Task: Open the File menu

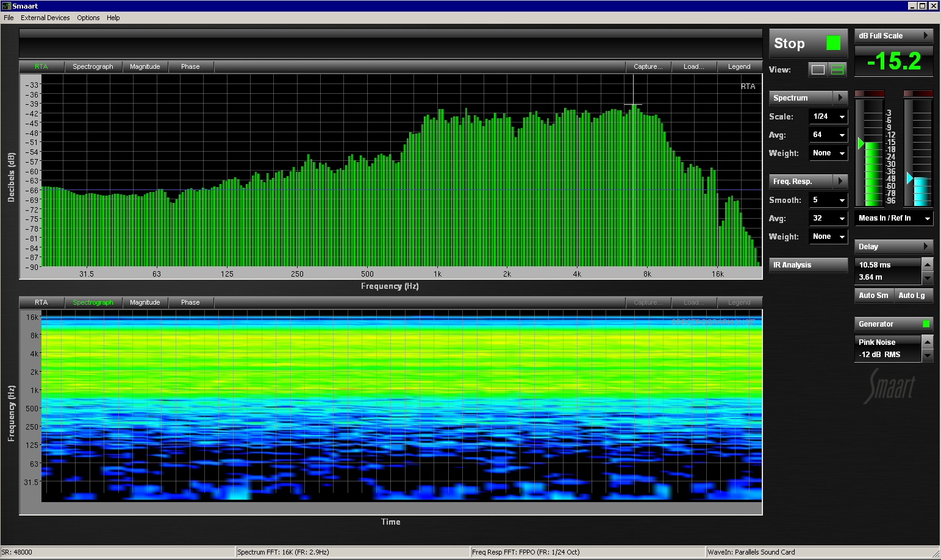Action: (9, 18)
